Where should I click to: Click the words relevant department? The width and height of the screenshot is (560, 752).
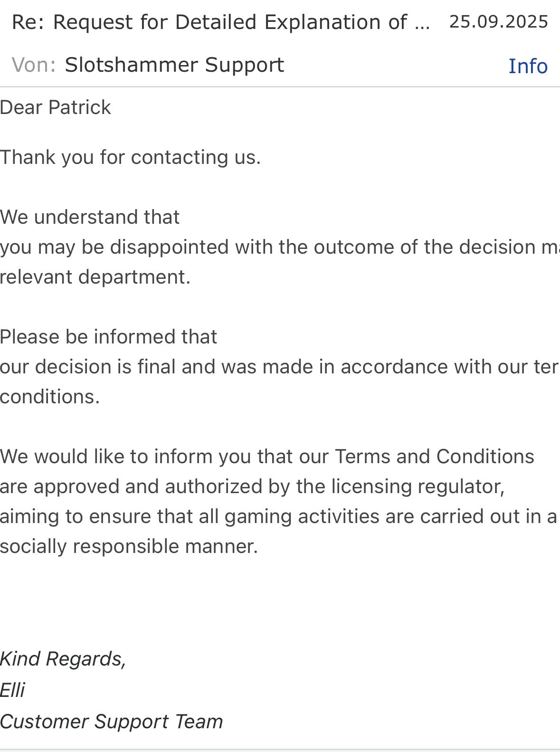tap(95, 277)
